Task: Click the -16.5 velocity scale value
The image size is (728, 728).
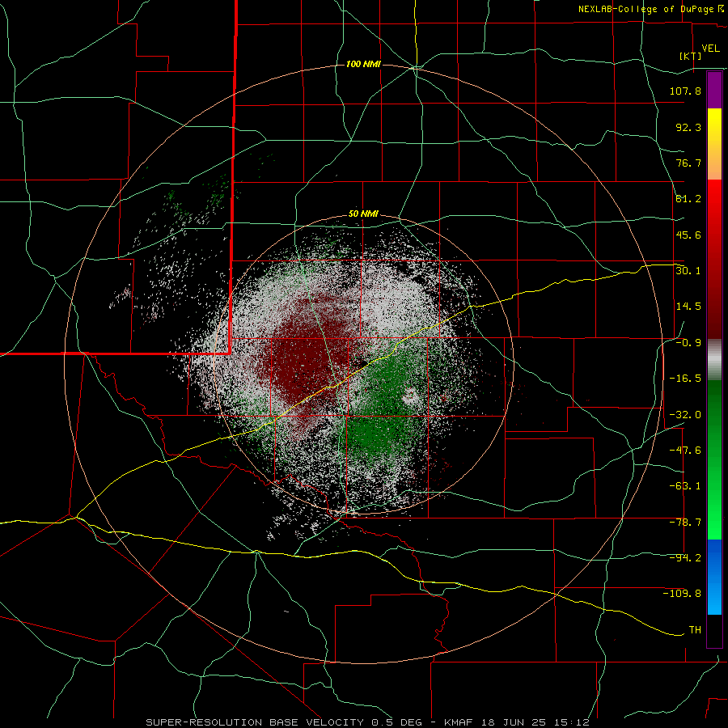Action: (685, 379)
